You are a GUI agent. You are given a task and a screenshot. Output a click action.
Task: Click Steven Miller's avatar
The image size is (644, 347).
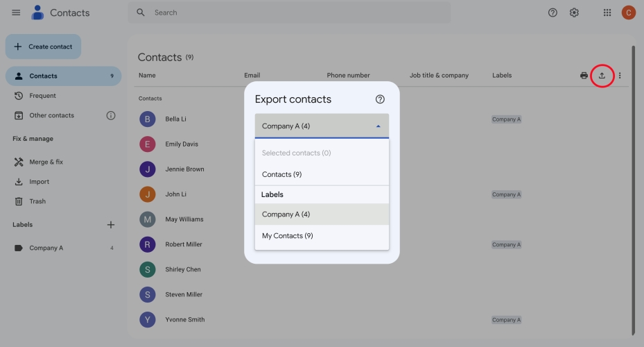pyautogui.click(x=148, y=295)
